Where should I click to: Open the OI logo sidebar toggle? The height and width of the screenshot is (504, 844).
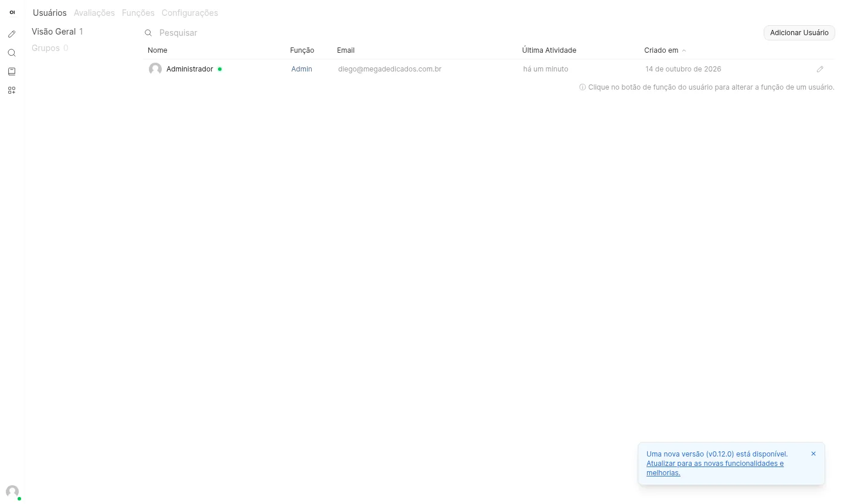click(12, 12)
